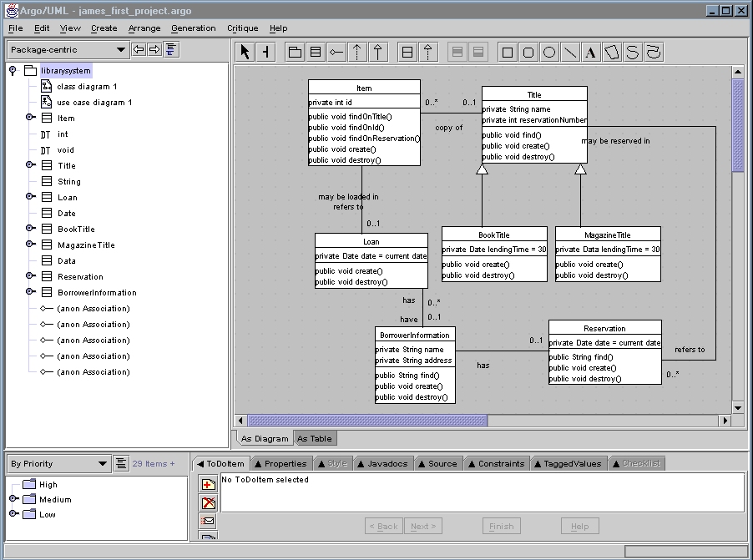Select 'class diagram 1' in tree
This screenshot has width=753, height=560.
click(86, 87)
